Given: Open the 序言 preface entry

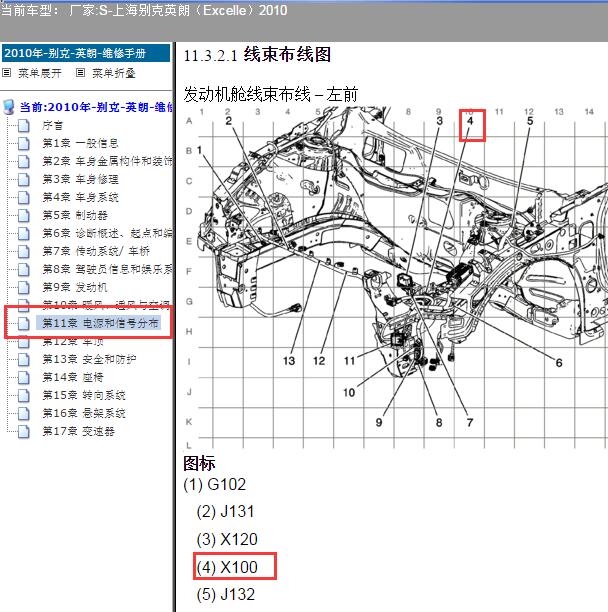Looking at the screenshot, I should (x=52, y=126).
